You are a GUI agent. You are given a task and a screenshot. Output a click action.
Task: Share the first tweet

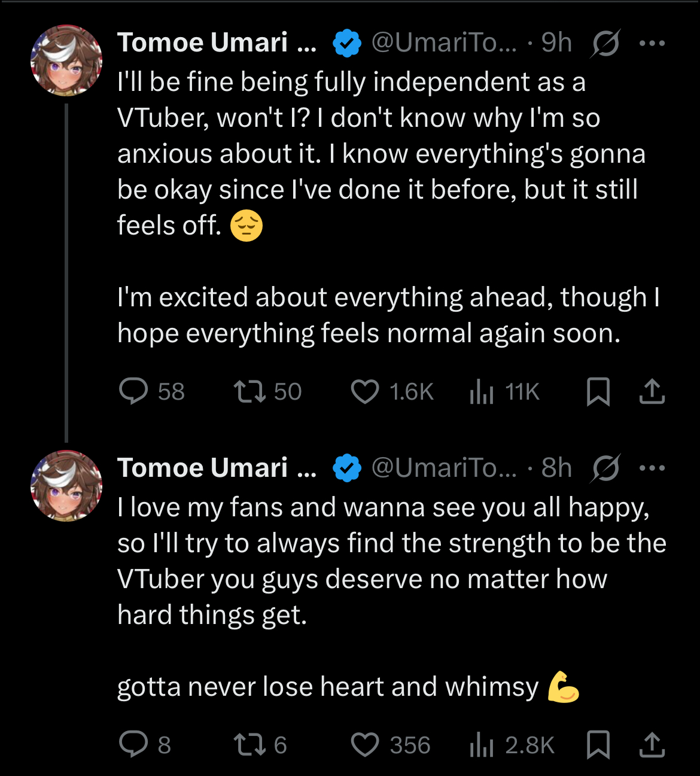(x=652, y=391)
